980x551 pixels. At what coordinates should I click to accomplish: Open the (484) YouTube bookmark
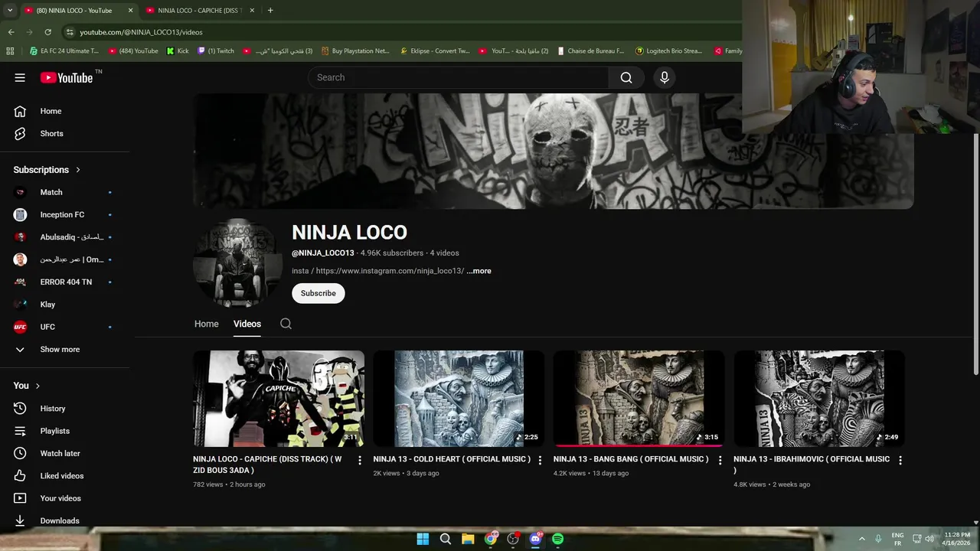tap(133, 51)
